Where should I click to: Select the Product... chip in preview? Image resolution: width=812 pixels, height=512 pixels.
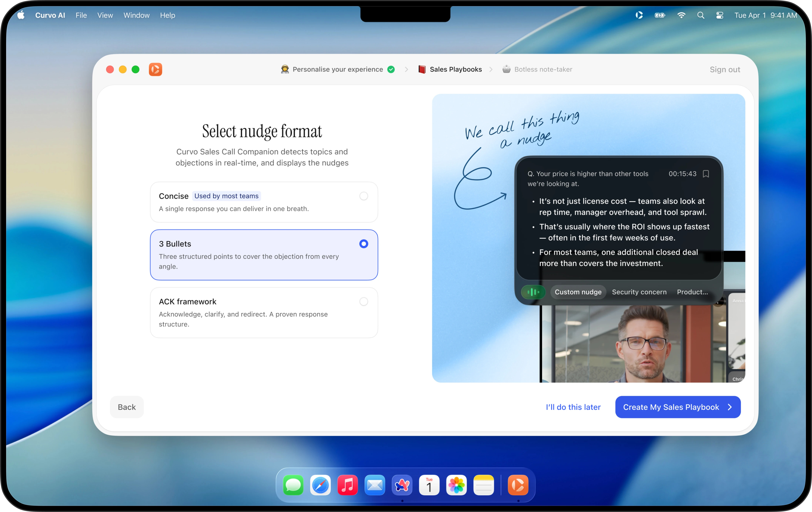[692, 292]
